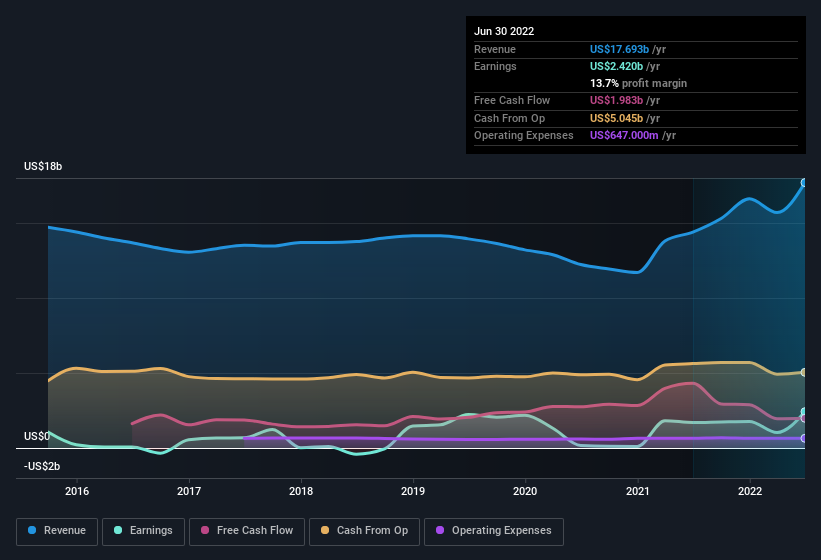The height and width of the screenshot is (560, 821).
Task: Toggle the Free Cash Flow legend label
Action: pyautogui.click(x=255, y=530)
